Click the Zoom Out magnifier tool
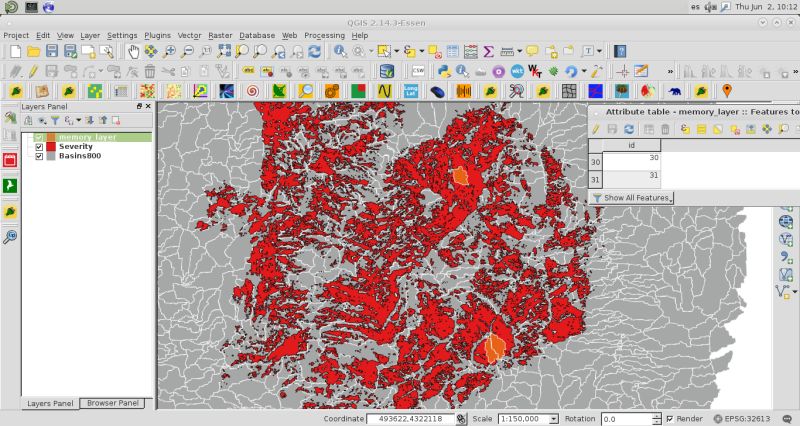Viewport: 800px width, 426px height. [x=188, y=51]
